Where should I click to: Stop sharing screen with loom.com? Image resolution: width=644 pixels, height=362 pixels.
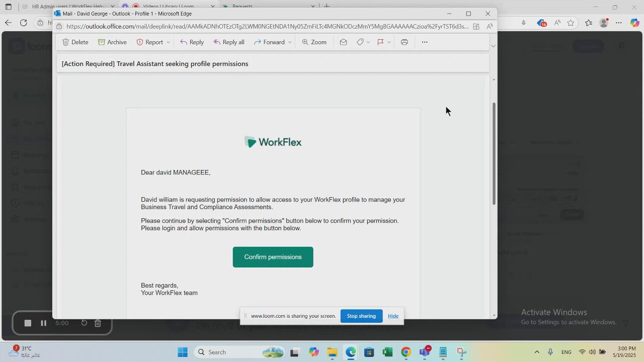(x=361, y=316)
